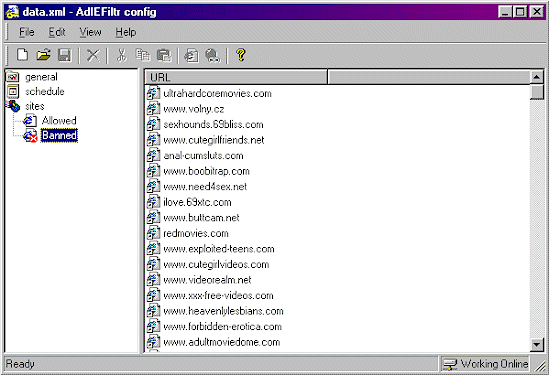The height and width of the screenshot is (376, 550).
Task: Select the sexhounds.69bliss.com entry
Action: [x=213, y=125]
